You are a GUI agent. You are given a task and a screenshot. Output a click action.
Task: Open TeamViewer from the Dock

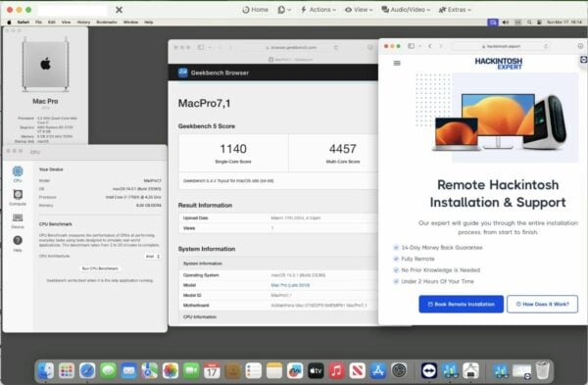428,370
